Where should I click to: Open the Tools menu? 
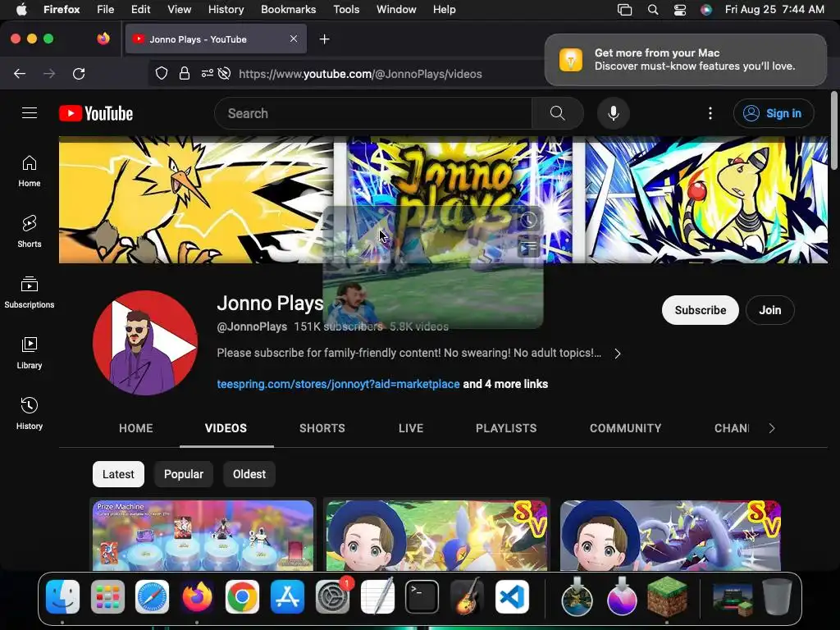(x=346, y=10)
